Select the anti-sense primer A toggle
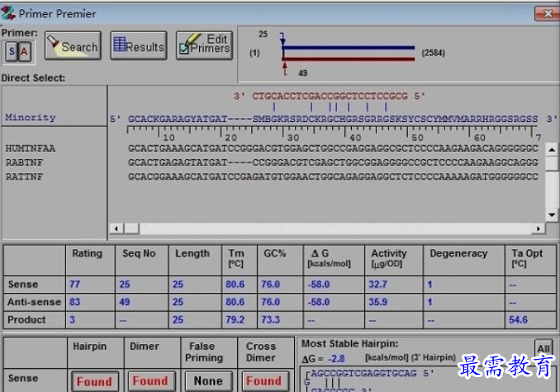The image size is (560, 392). (x=24, y=52)
